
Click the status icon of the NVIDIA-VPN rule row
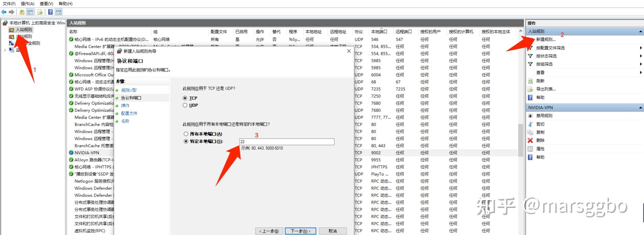(x=71, y=153)
